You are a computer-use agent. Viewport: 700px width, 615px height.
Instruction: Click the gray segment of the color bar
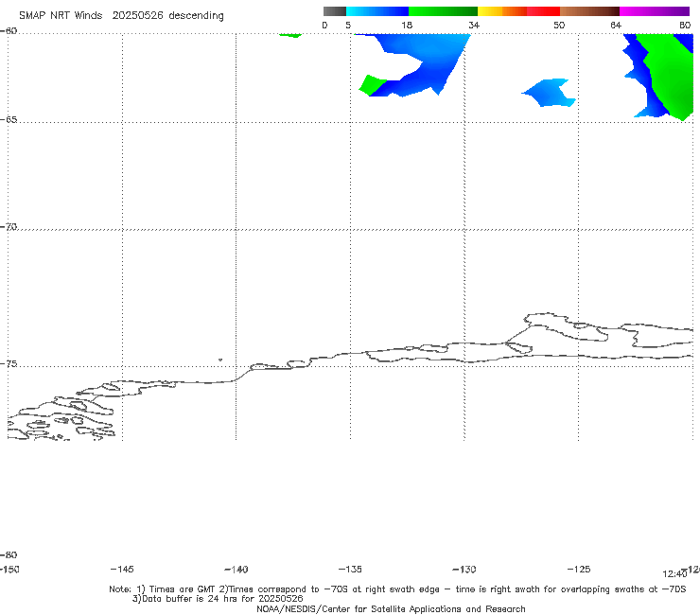click(335, 11)
